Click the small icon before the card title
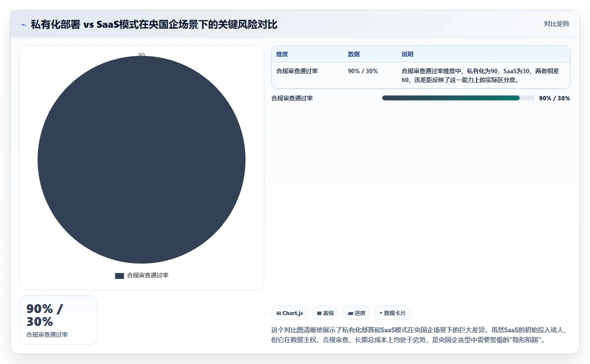The height and width of the screenshot is (364, 590). pos(23,25)
